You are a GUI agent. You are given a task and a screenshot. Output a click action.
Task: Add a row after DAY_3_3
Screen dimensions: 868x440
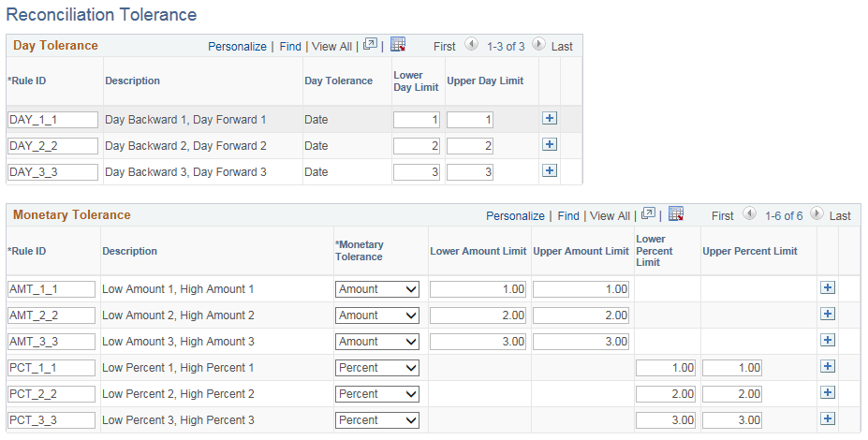pos(550,171)
